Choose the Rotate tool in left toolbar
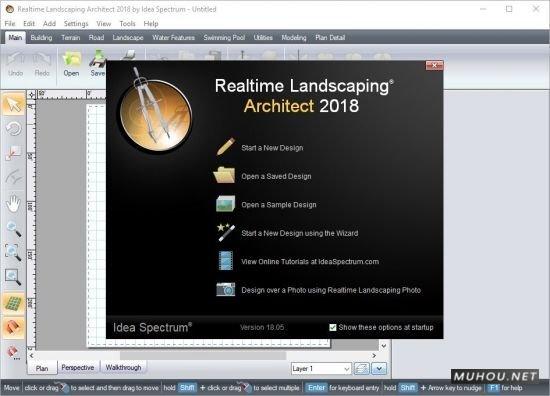 pos(13,129)
